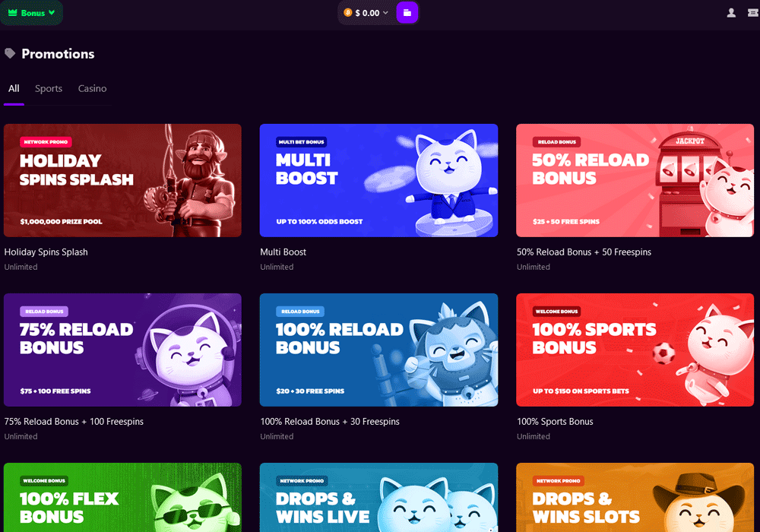760x532 pixels.
Task: Click the '50% Reload Bonus + 50 Freespins' title
Action: coord(584,252)
